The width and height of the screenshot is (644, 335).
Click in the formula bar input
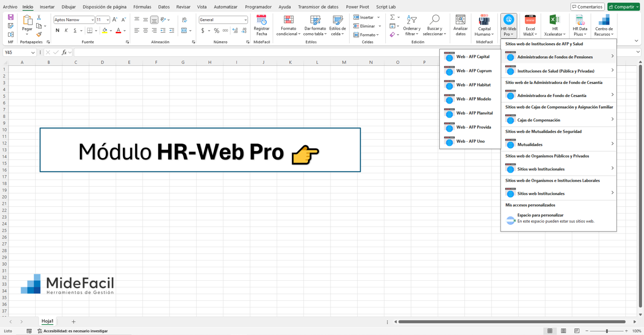point(355,52)
